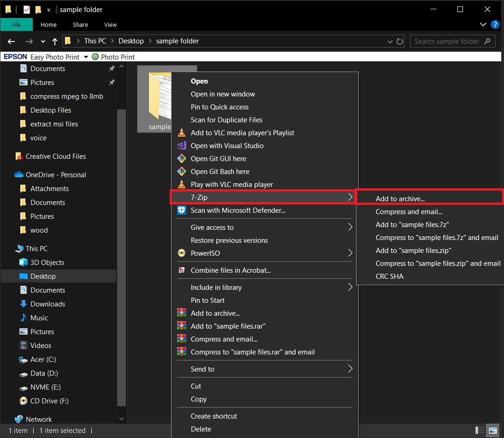Select Compress to sample files.7z and email

click(437, 237)
